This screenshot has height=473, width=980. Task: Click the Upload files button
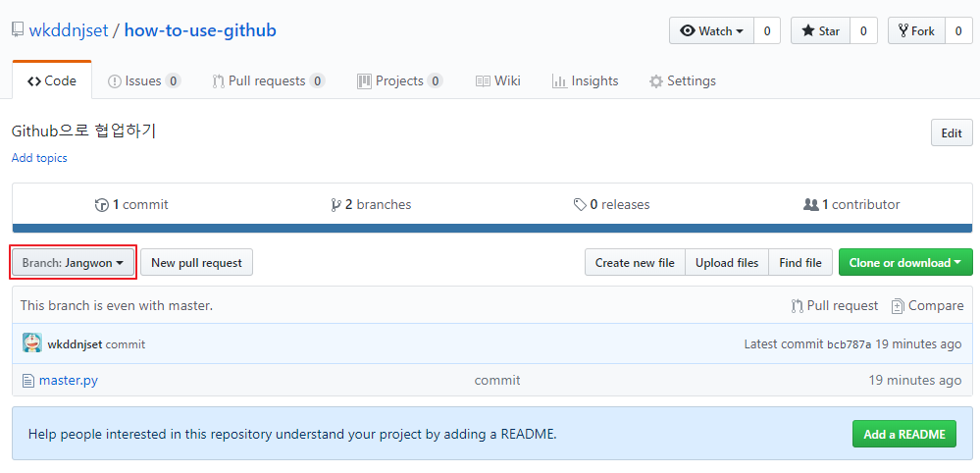(727, 262)
